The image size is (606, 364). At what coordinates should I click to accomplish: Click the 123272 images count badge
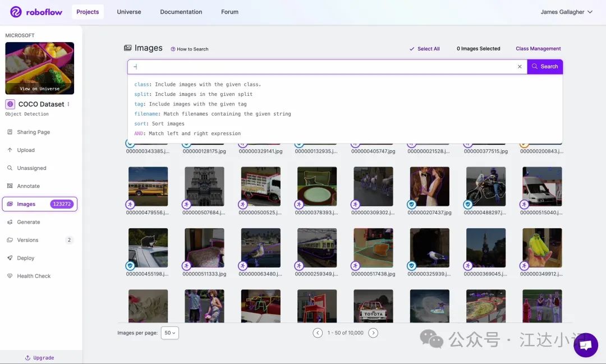[62, 204]
